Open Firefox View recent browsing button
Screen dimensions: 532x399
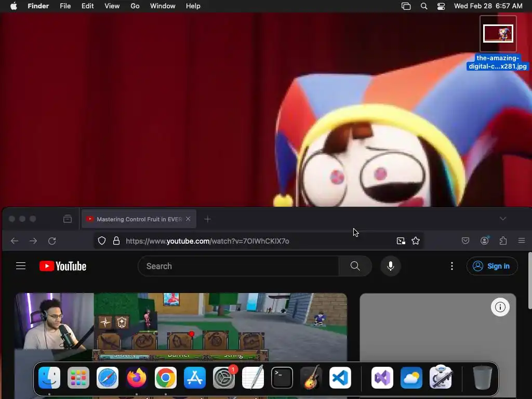(x=68, y=219)
